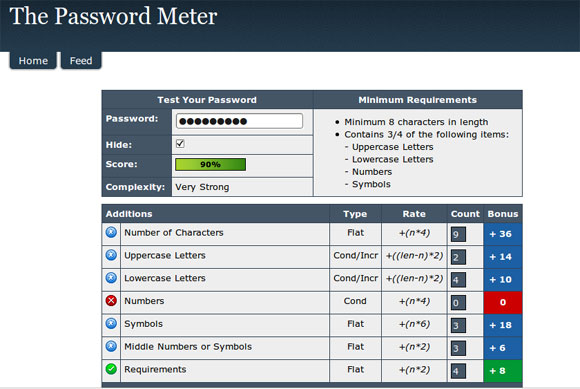The image size is (580, 389).
Task: Click the blue icon beside Lowercase Letters
Action: click(111, 278)
